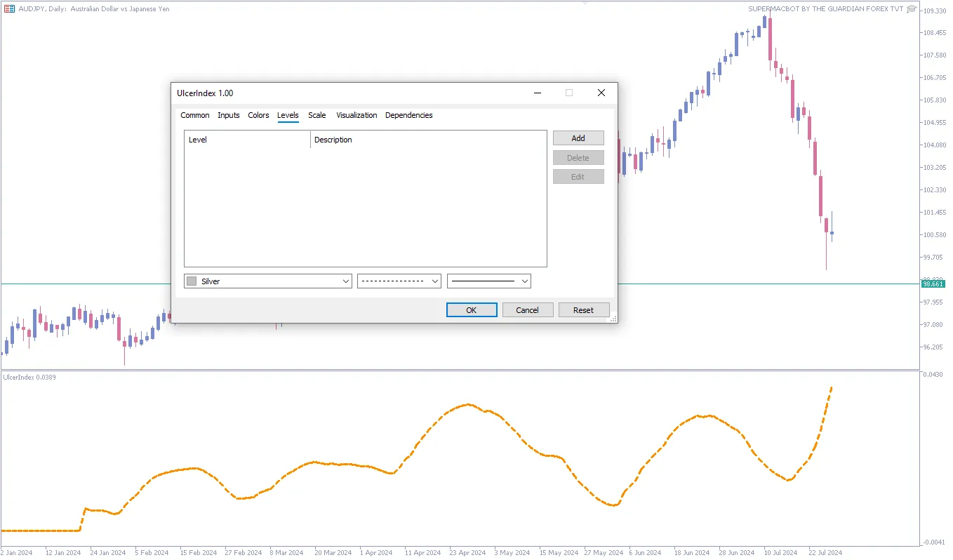Click the graduation cap icon beside expert name
The image size is (953, 560).
click(912, 9)
